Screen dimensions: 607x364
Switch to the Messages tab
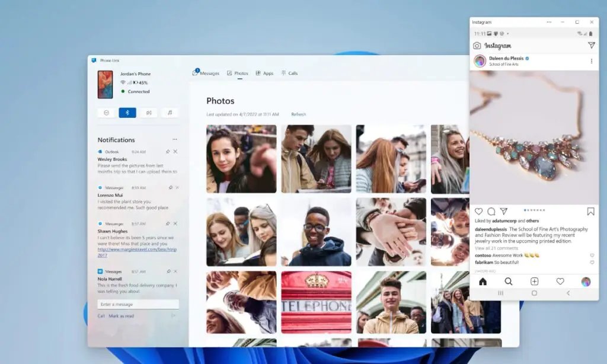point(206,74)
